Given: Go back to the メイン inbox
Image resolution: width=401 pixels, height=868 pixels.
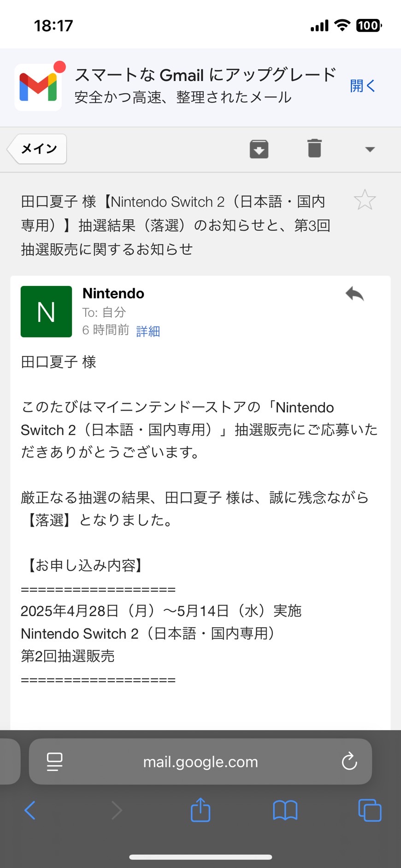Looking at the screenshot, I should [x=37, y=149].
